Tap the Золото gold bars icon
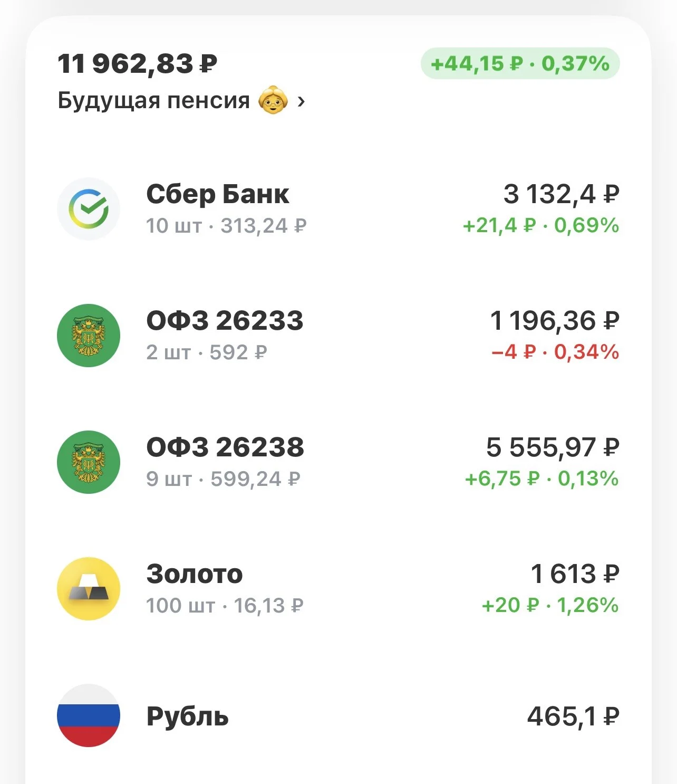This screenshot has width=677, height=784. [89, 589]
